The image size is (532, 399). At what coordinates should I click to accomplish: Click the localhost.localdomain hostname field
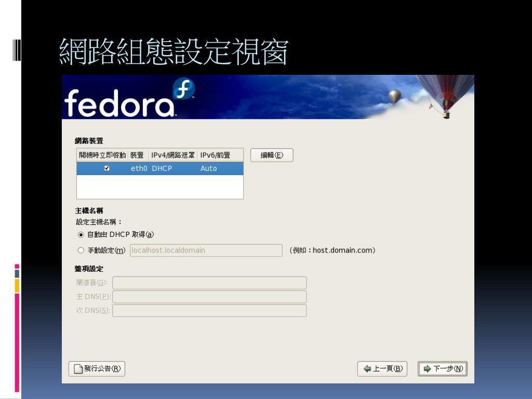(x=206, y=250)
